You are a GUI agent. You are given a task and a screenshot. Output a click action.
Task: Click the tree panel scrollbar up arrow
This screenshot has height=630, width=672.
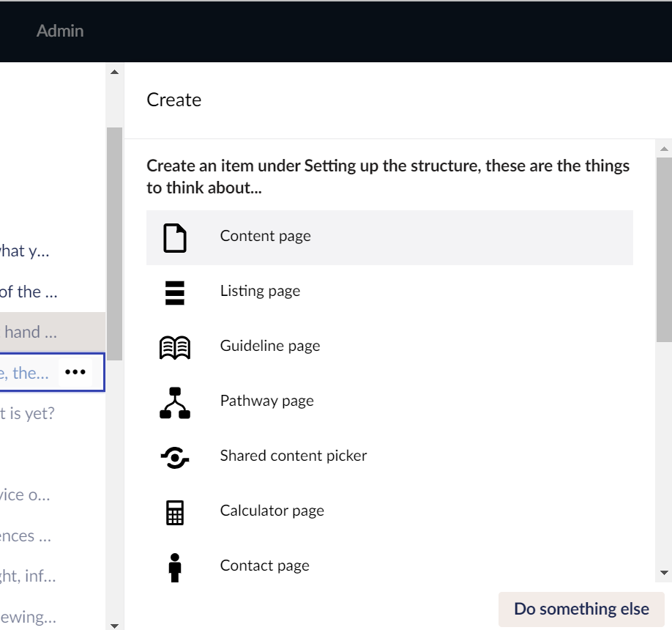tap(114, 72)
